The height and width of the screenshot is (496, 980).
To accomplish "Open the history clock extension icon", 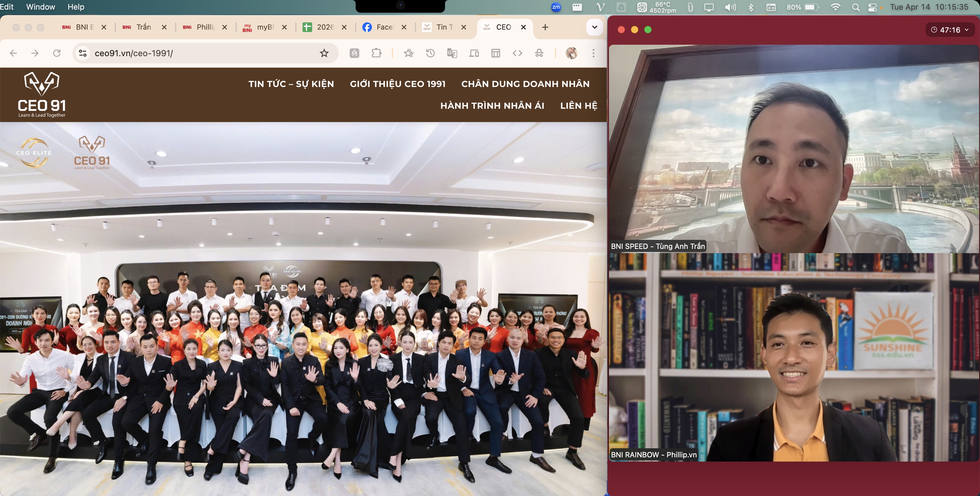I will click(x=430, y=53).
